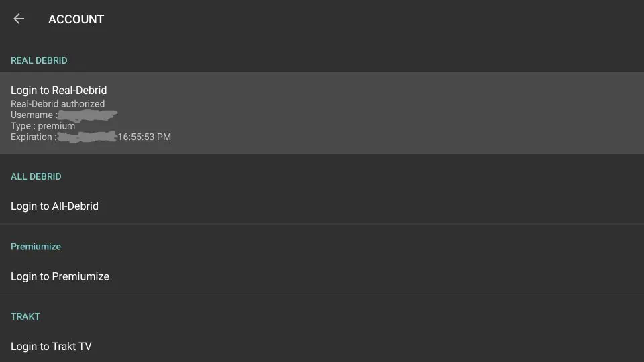Select the ALL DEBRID section header
The image size is (644, 362).
[x=36, y=176]
